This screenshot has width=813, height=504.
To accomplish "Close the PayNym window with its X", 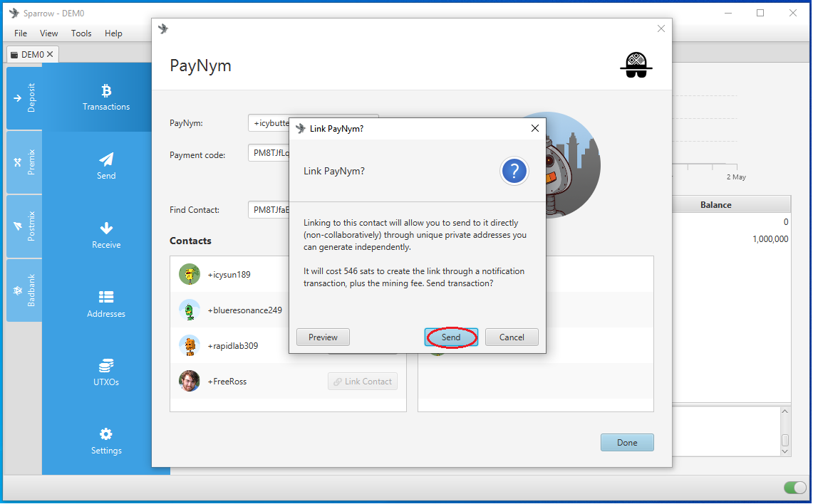I will [x=661, y=28].
